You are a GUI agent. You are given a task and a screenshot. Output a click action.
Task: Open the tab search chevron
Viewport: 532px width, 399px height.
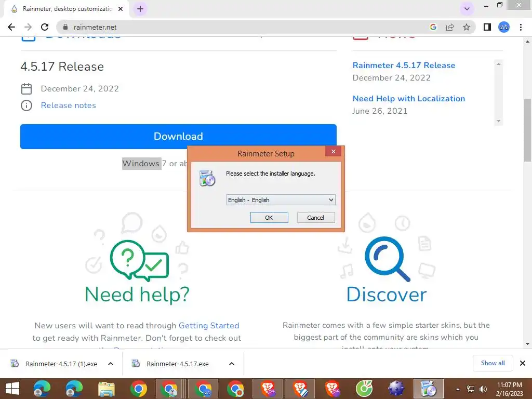[467, 9]
